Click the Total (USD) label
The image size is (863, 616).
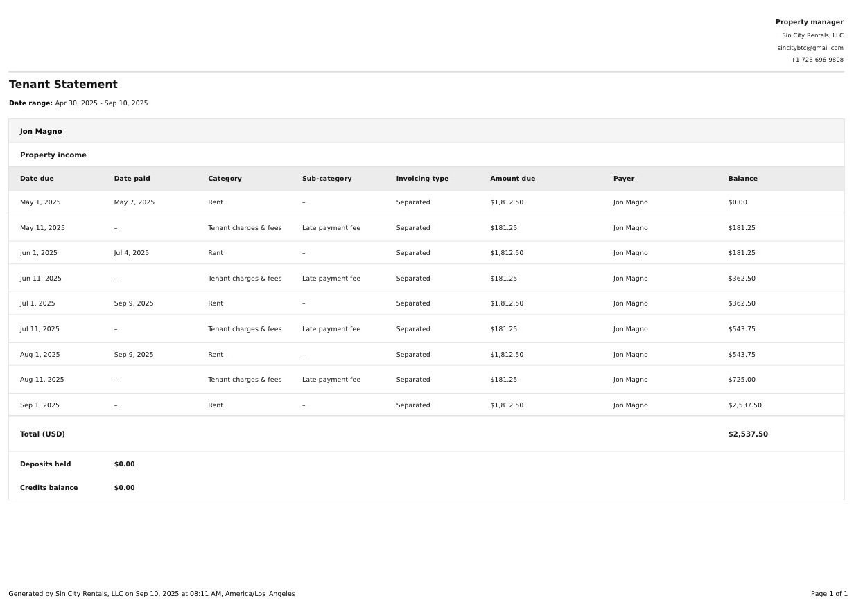coord(42,434)
